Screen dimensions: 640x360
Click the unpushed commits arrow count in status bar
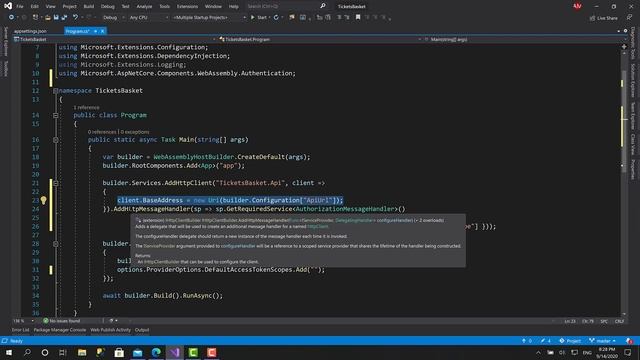[527, 341]
